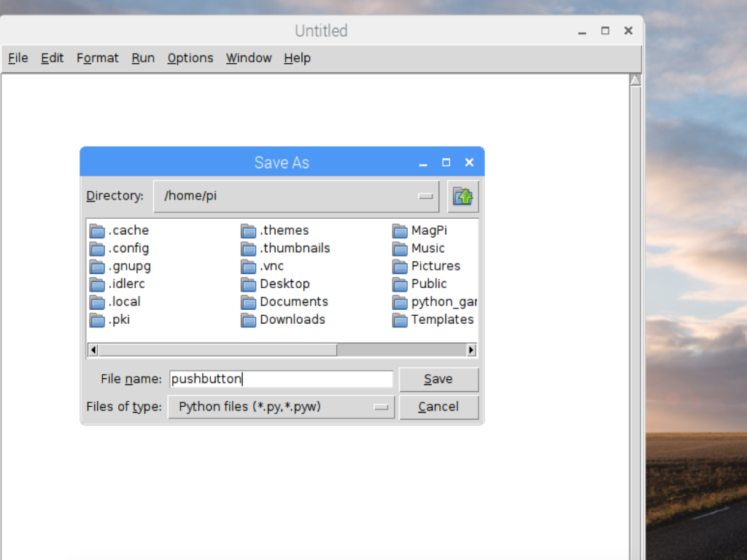Click the Documents folder icon
747x560 pixels.
248,303
